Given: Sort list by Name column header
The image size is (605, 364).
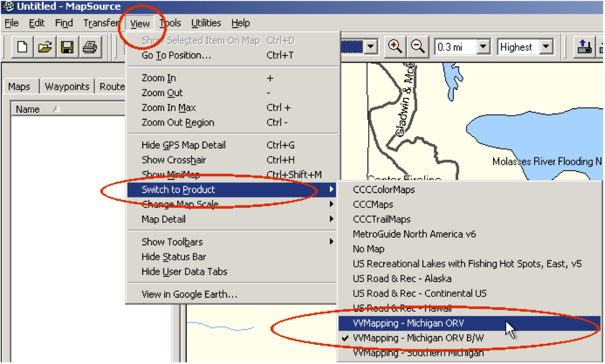Looking at the screenshot, I should (68, 109).
